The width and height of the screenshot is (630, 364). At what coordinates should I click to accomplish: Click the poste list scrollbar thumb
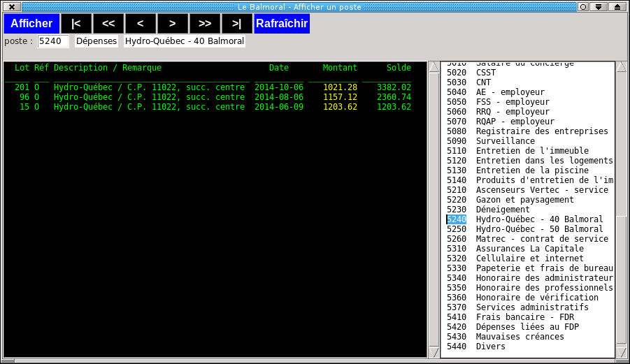[622, 281]
